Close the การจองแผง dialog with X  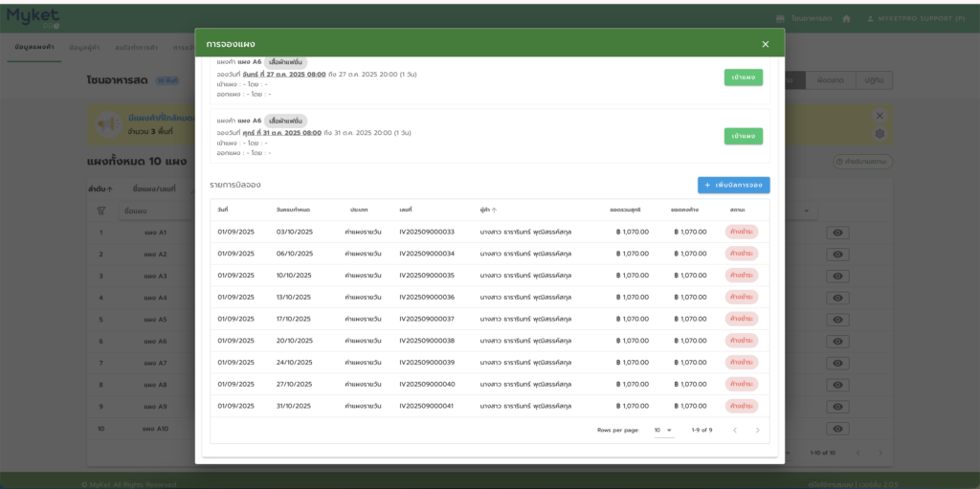click(765, 44)
